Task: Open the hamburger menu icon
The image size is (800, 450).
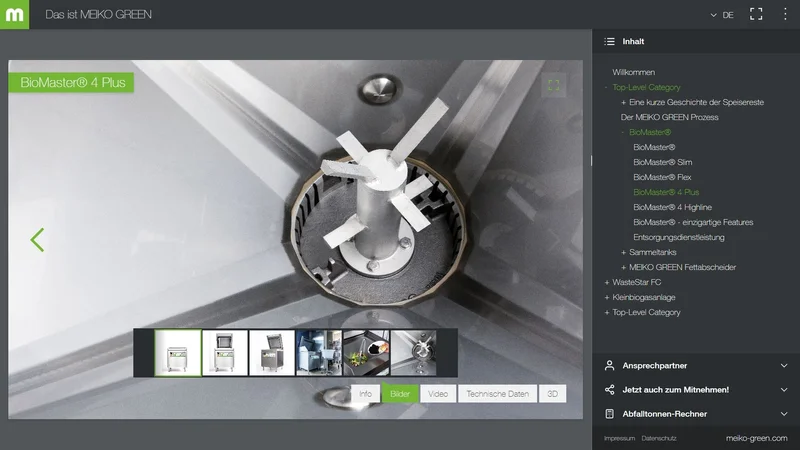Action: click(784, 15)
